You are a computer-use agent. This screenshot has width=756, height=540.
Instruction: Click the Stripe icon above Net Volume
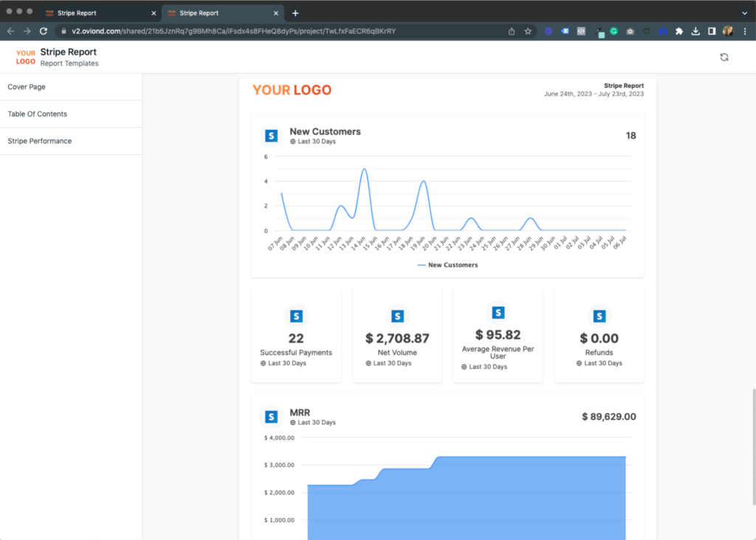click(x=397, y=316)
